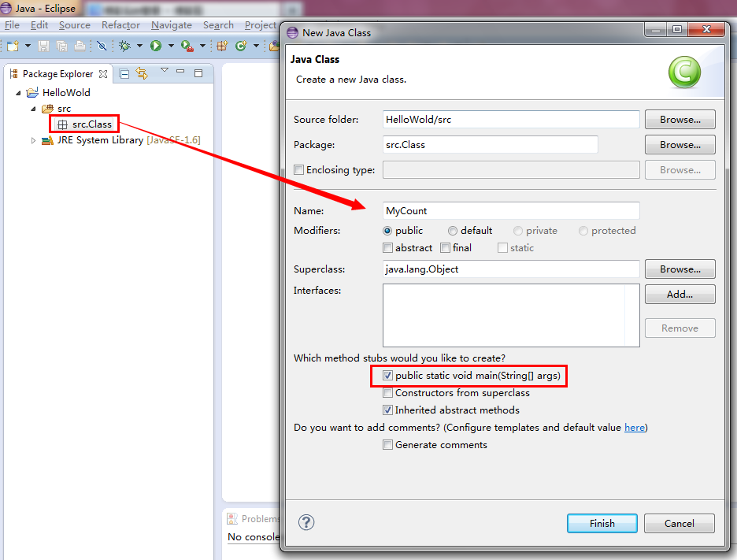Viewport: 737px width, 560px height.
Task: Open the Navigate menu
Action: coord(172,25)
